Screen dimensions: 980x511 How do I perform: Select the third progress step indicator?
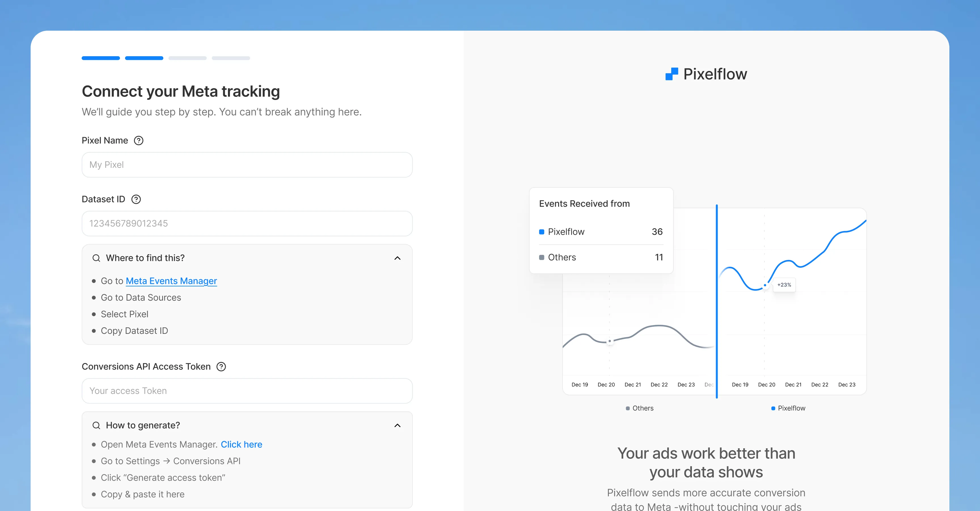187,58
